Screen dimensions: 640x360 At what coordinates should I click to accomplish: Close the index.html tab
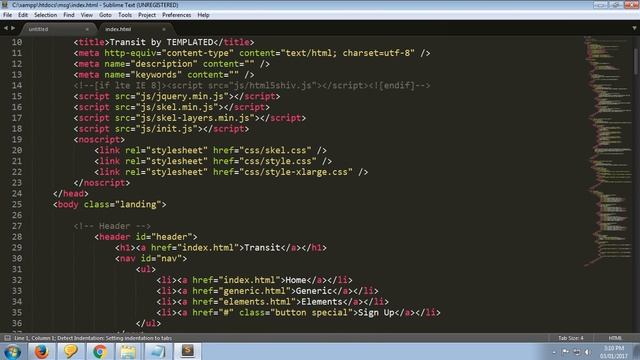pyautogui.click(x=164, y=29)
